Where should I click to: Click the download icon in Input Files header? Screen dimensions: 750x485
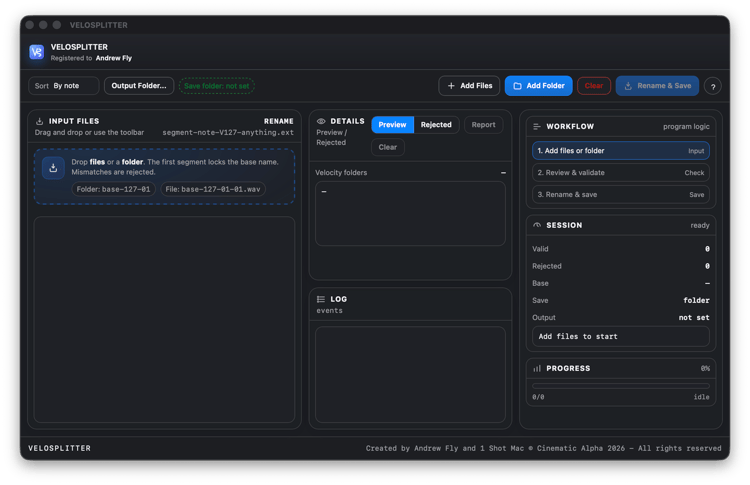click(40, 121)
